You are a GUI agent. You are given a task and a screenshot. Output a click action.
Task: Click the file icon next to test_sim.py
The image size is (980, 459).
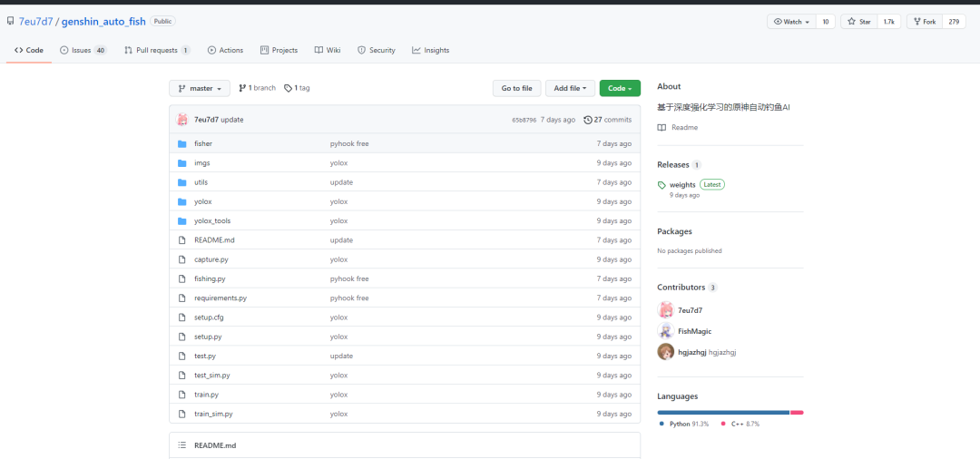click(x=181, y=376)
